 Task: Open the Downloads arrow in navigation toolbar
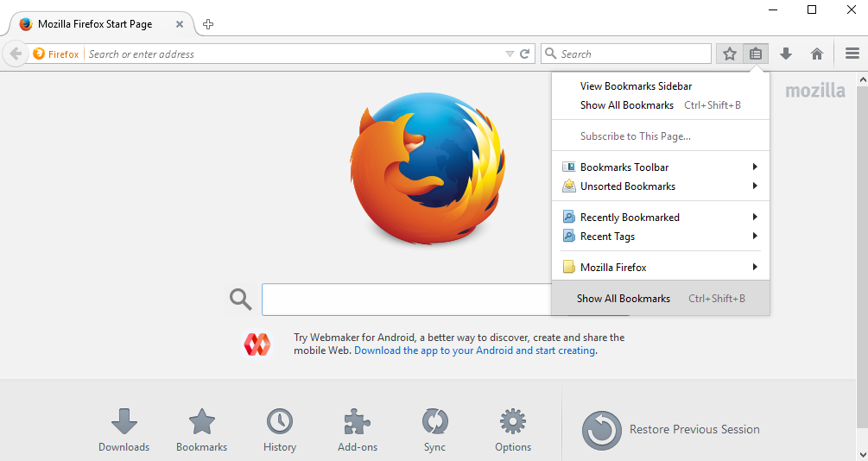pos(785,54)
